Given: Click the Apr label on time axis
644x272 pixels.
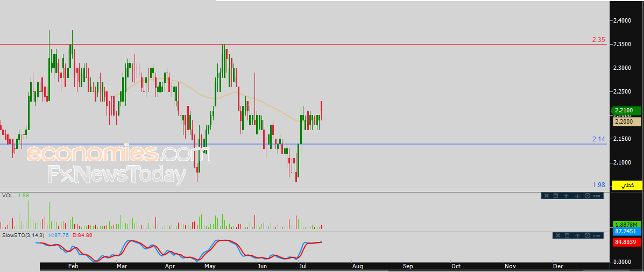Looking at the screenshot, I should [169, 266].
